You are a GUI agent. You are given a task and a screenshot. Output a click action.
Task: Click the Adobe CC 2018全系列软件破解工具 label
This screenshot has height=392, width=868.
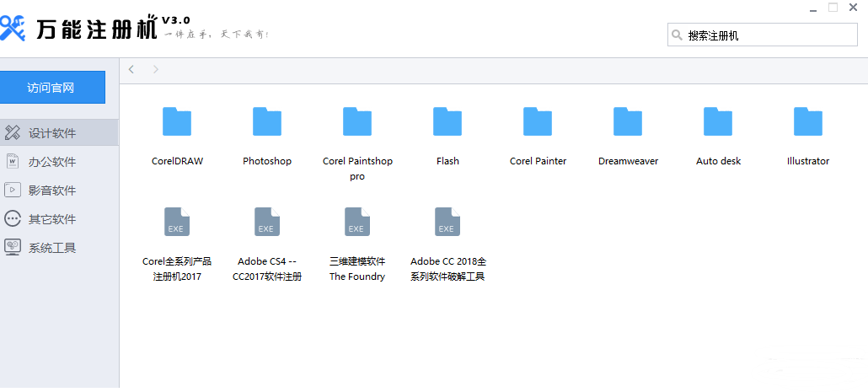(447, 269)
